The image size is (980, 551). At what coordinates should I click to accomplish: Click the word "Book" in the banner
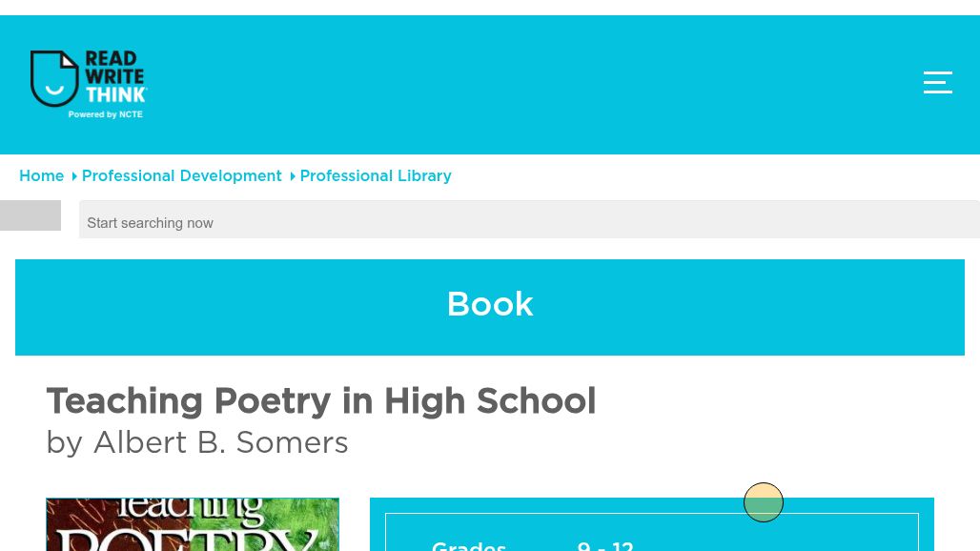tap(490, 304)
